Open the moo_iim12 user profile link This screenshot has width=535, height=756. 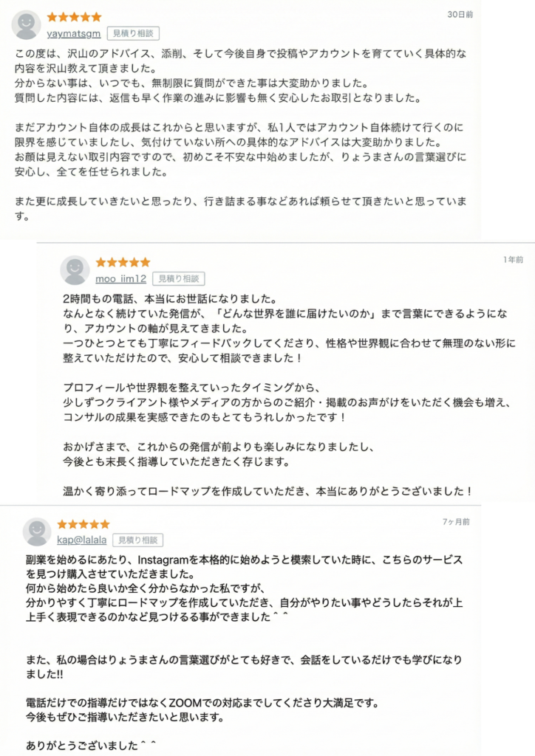(x=121, y=278)
